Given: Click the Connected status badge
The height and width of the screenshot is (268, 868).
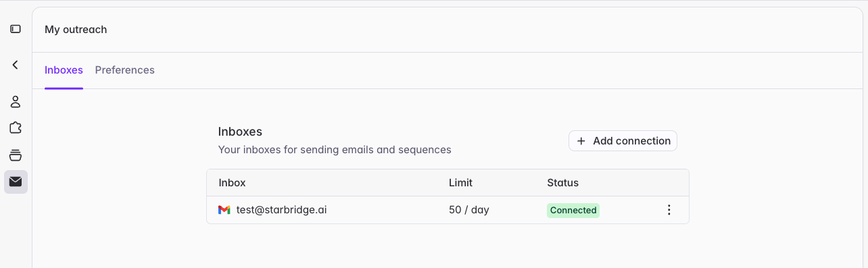Looking at the screenshot, I should (x=573, y=210).
